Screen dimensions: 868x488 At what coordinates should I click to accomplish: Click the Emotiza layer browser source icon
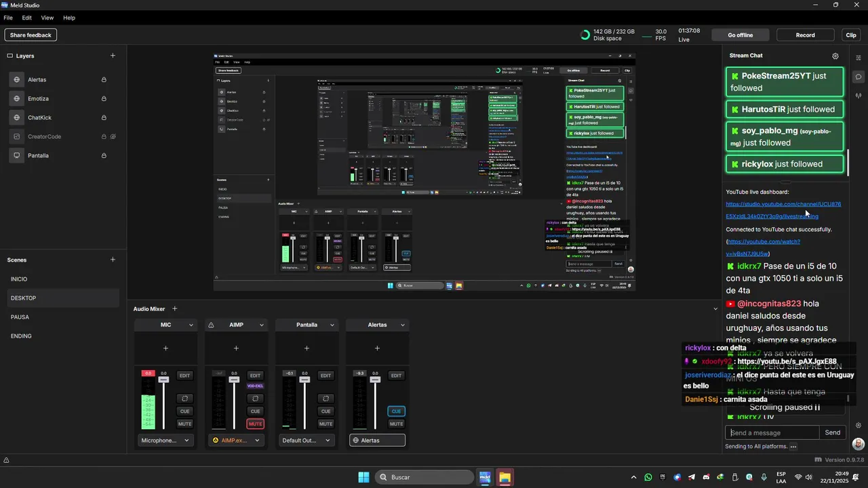(x=17, y=98)
